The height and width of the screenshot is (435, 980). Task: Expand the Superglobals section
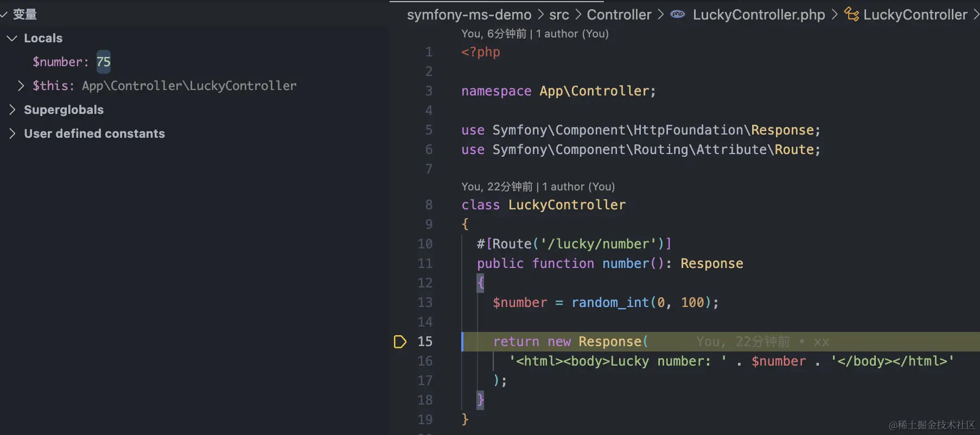[x=12, y=110]
